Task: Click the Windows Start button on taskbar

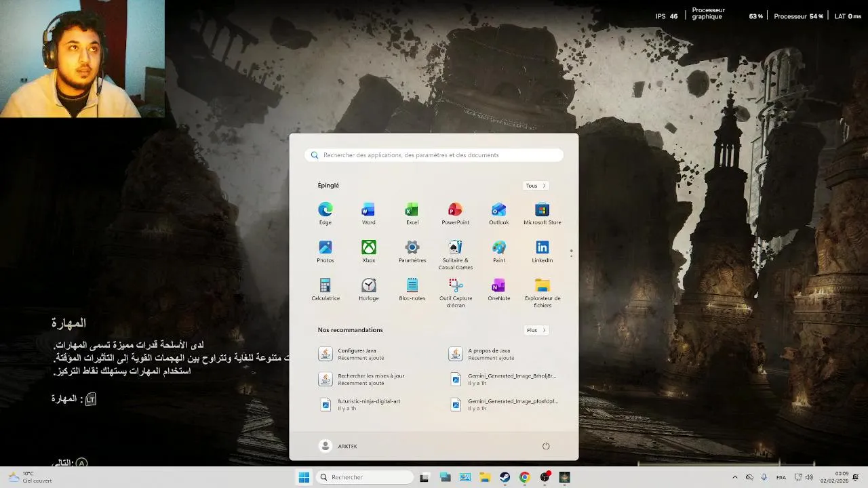Action: 304,477
